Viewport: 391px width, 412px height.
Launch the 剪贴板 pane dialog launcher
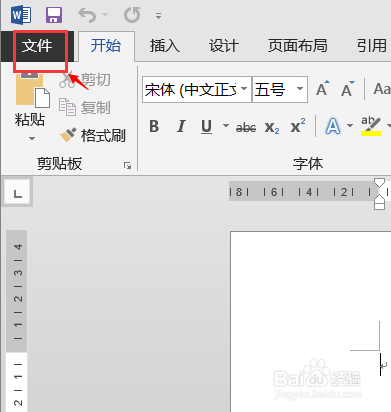(127, 165)
